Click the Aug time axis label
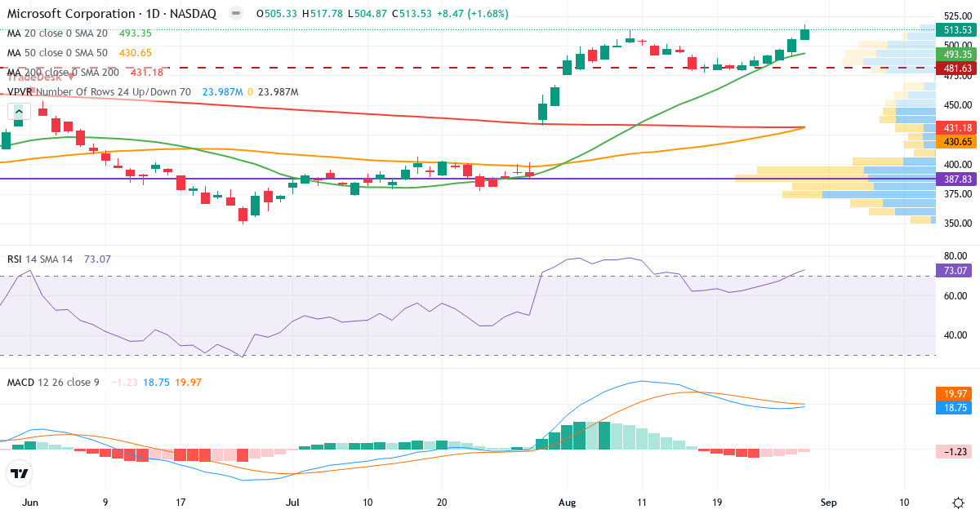 tap(567, 502)
